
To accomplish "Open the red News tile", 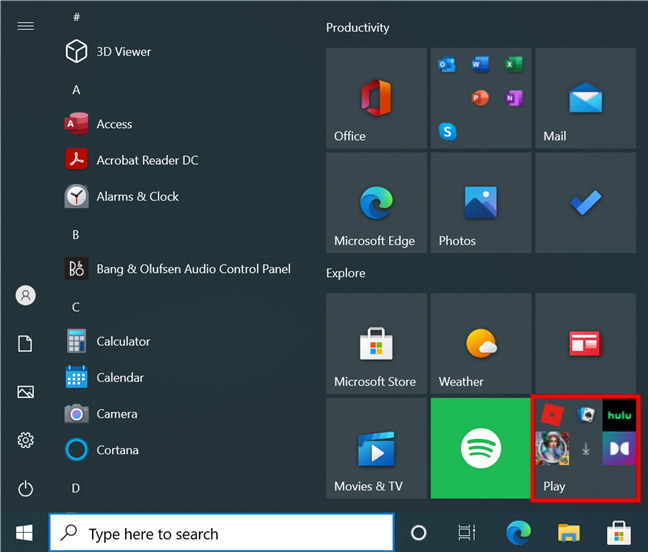I will pyautogui.click(x=586, y=343).
